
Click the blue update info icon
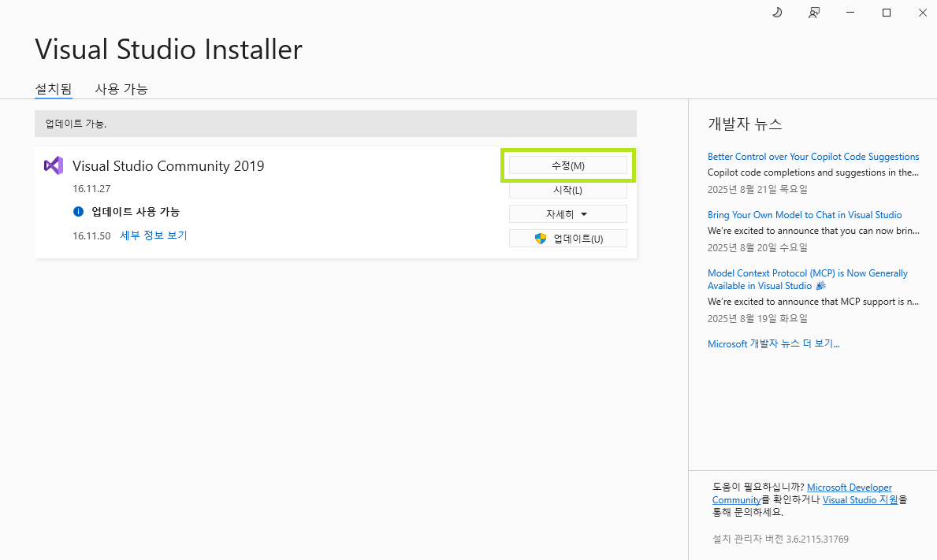pos(78,211)
